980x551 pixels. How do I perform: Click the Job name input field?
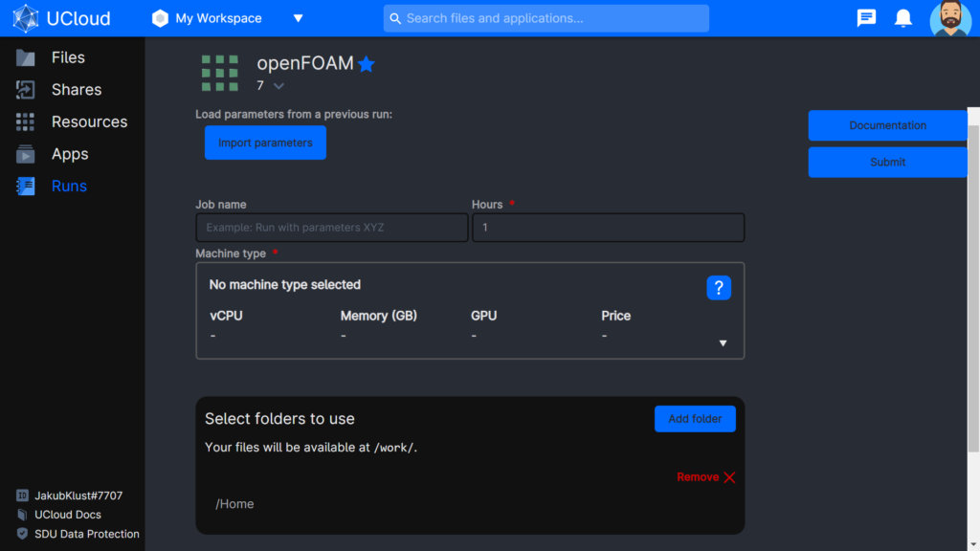pos(332,228)
